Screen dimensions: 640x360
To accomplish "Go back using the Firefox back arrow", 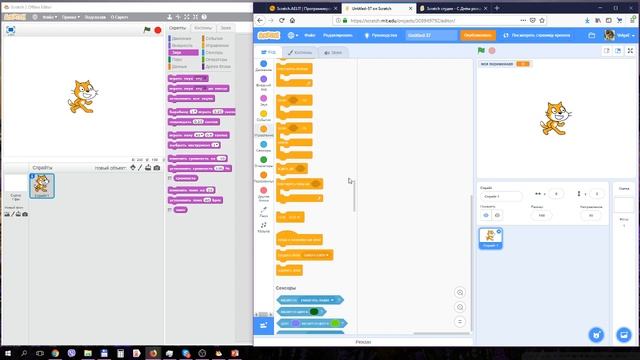I will (260, 20).
